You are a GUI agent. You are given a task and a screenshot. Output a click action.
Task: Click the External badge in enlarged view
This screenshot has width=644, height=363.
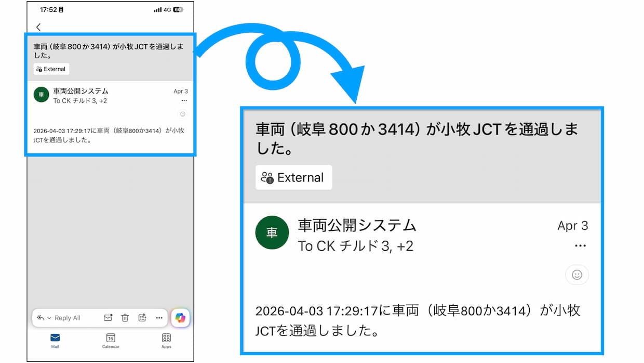point(294,178)
